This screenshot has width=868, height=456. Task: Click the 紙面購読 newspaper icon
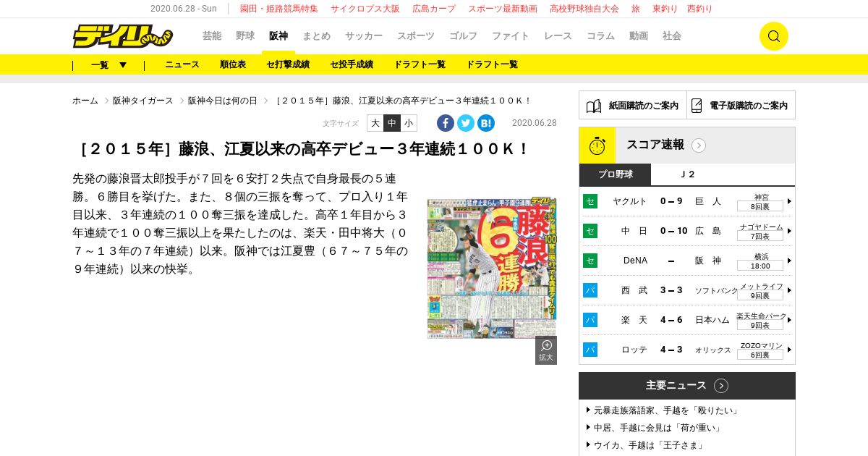(594, 106)
